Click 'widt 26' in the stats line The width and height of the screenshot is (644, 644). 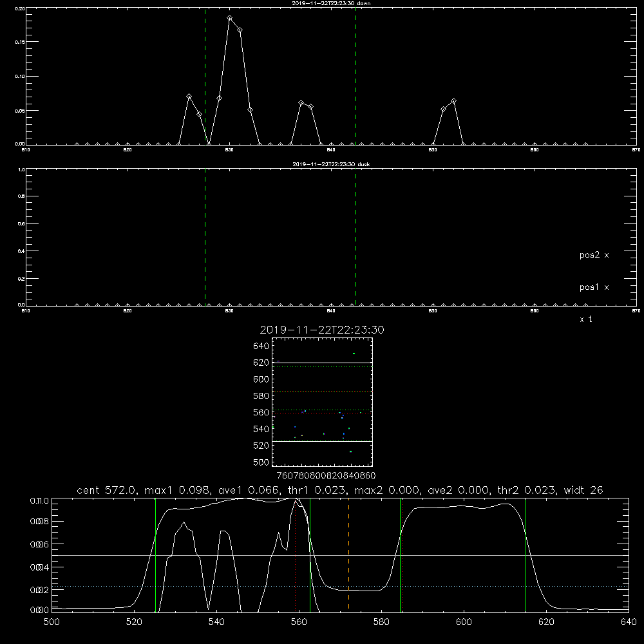click(x=583, y=490)
